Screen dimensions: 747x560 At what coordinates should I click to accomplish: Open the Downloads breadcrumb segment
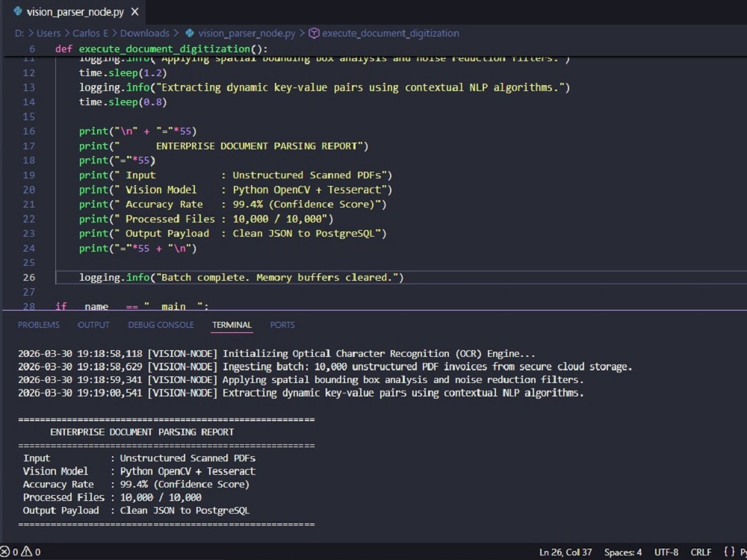coord(144,34)
